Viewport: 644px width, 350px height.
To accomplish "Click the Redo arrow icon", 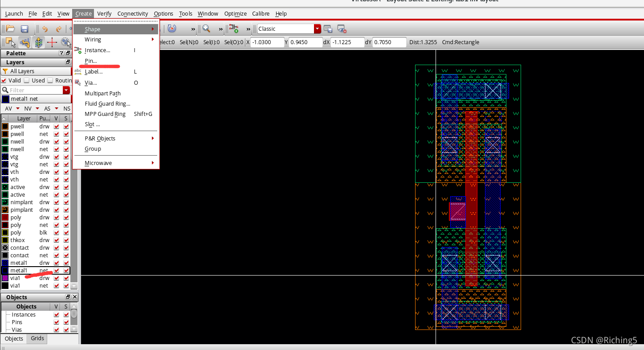I will pos(58,29).
